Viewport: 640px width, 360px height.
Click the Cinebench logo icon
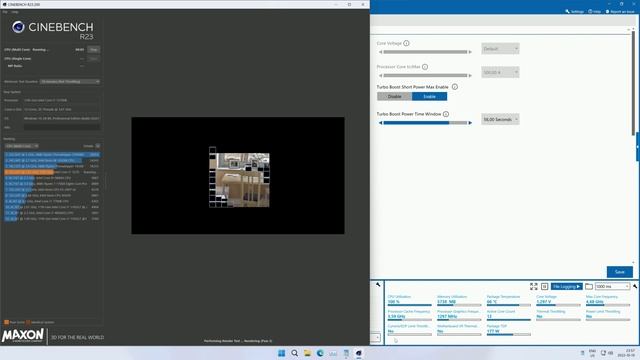tap(18, 27)
